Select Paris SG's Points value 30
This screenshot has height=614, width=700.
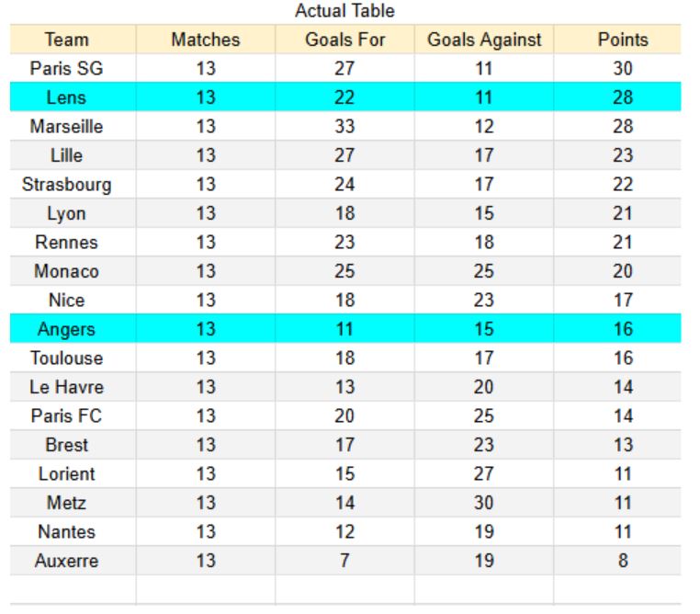(622, 68)
